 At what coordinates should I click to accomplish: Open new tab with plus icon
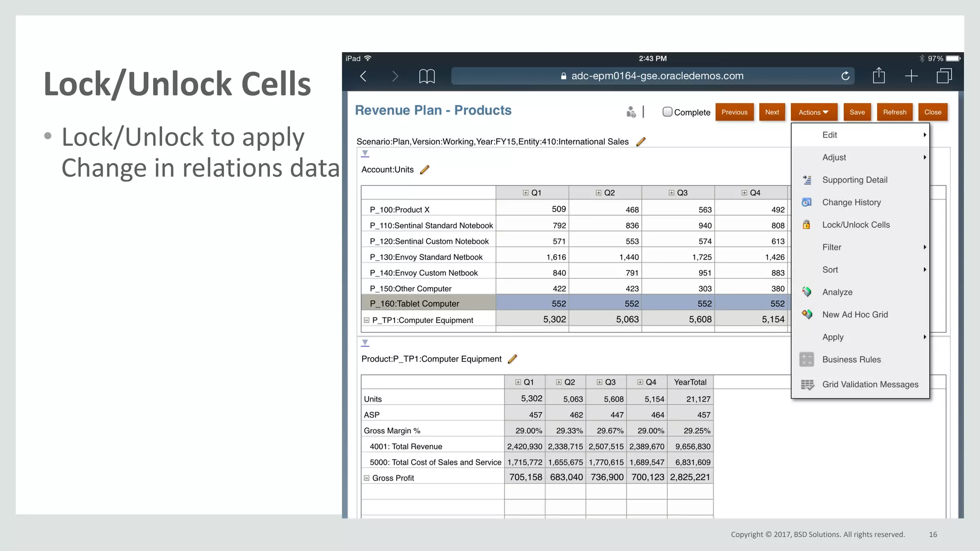pos(911,76)
